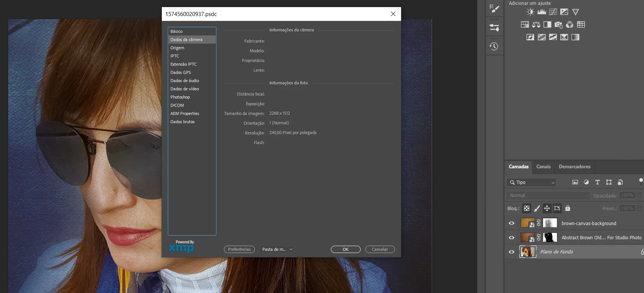Switch to the Canais tab
Viewport: 644px width, 293px height.
point(543,167)
